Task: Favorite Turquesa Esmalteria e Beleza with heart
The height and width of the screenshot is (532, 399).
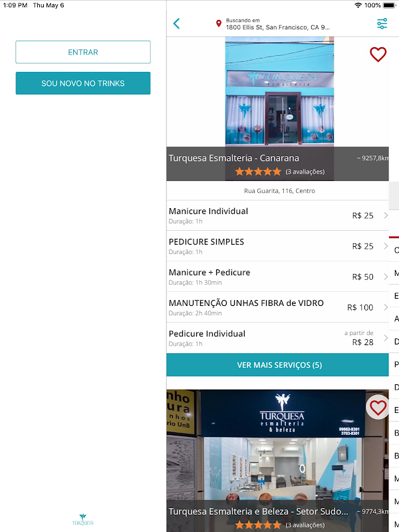Action: (378, 408)
